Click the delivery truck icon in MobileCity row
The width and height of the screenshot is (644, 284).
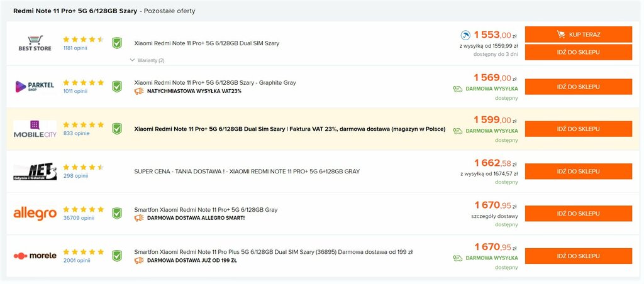458,131
